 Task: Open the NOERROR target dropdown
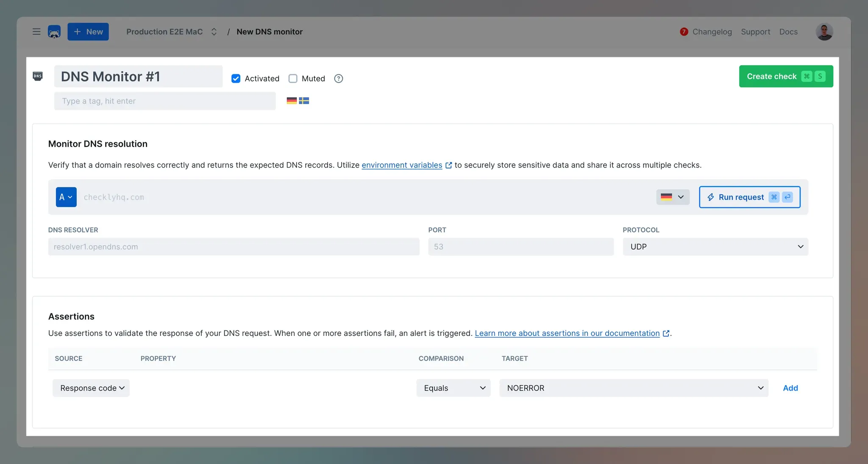point(633,388)
